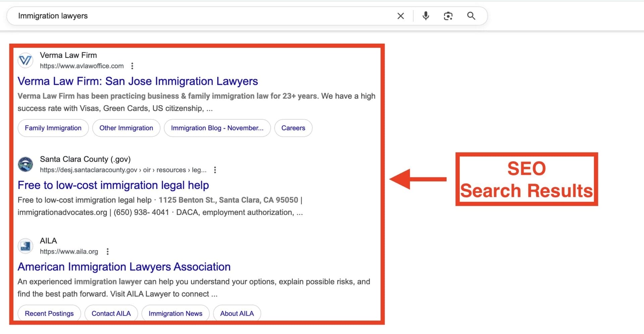Click the AILA site favicon
The height and width of the screenshot is (334, 644).
tap(25, 246)
